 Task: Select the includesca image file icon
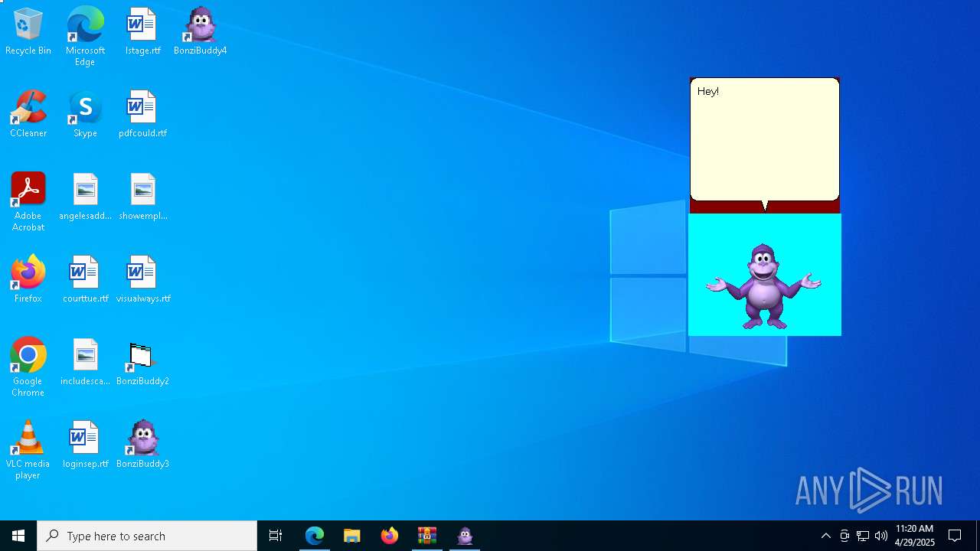85,362
